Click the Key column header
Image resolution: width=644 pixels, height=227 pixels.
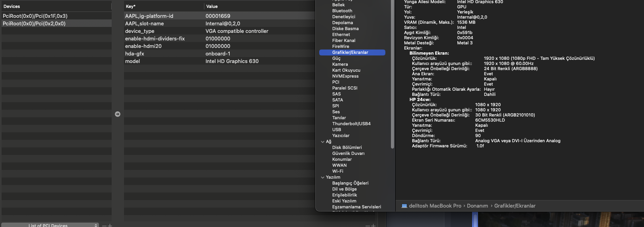tap(131, 6)
